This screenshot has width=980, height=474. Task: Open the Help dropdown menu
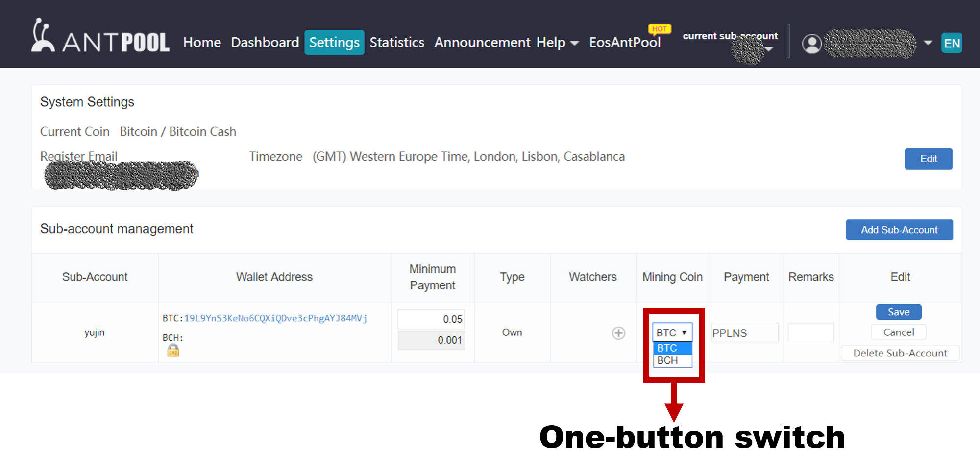[558, 43]
